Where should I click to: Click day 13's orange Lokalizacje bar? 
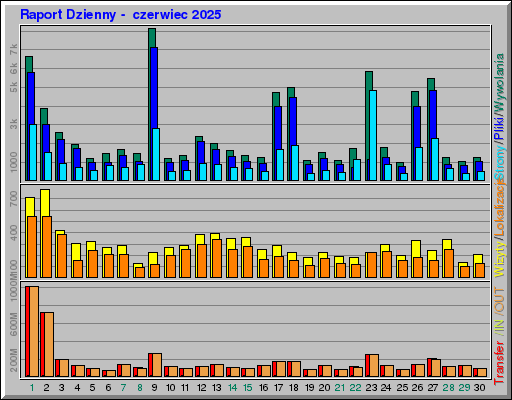point(217,258)
